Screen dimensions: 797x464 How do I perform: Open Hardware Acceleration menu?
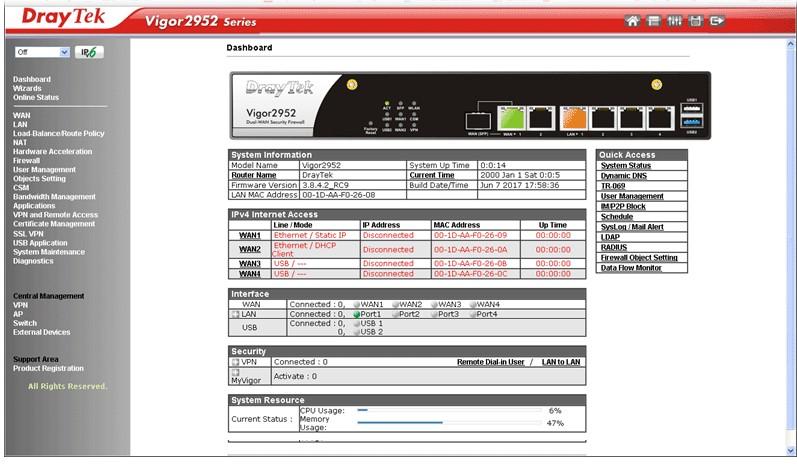pos(53,151)
